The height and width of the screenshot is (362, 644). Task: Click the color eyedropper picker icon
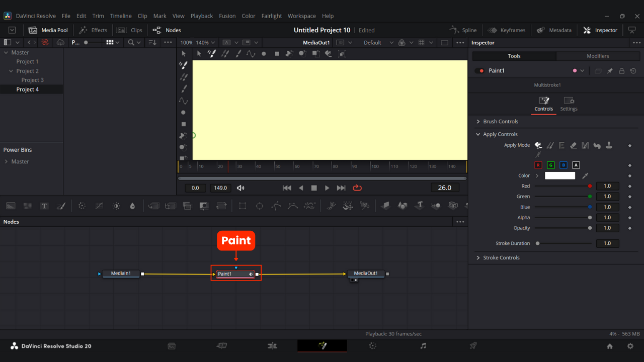(585, 175)
